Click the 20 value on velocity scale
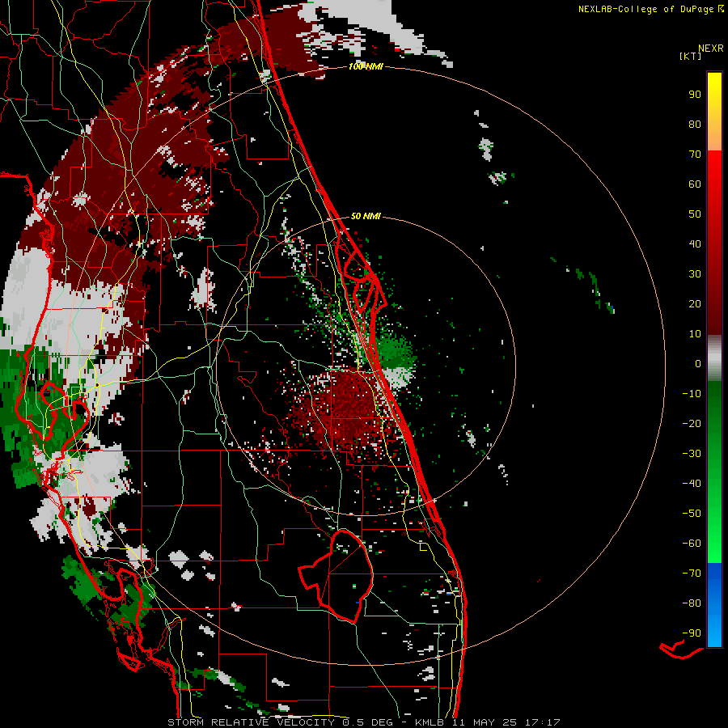Viewport: 728px width, 728px height. pyautogui.click(x=695, y=303)
